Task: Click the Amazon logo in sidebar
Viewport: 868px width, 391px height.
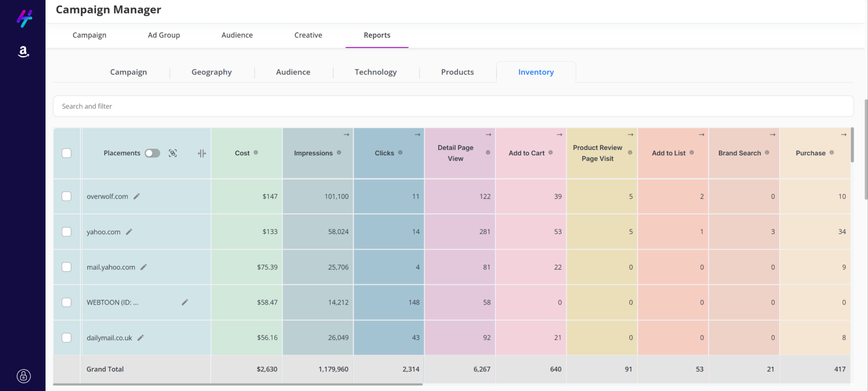Action: [x=23, y=51]
